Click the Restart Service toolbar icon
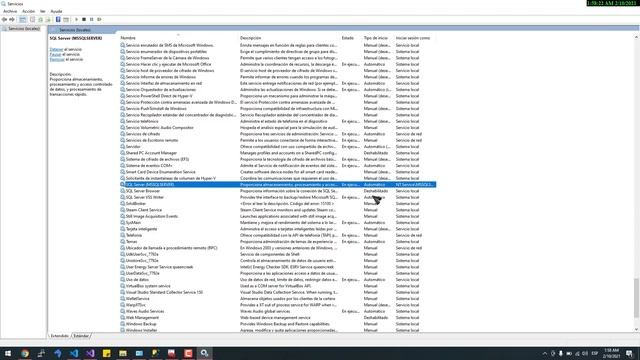640x360 pixels. [x=99, y=20]
